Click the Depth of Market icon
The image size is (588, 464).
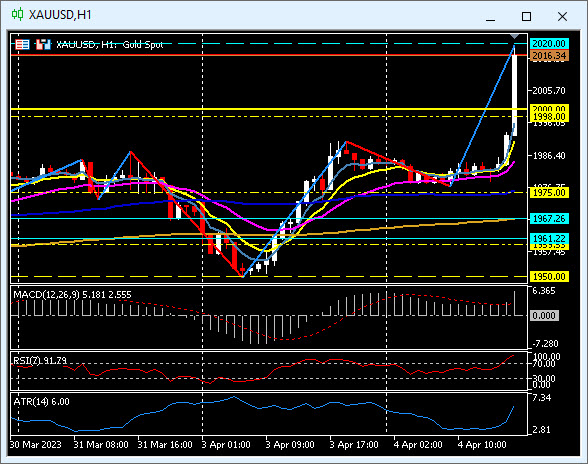click(x=43, y=44)
